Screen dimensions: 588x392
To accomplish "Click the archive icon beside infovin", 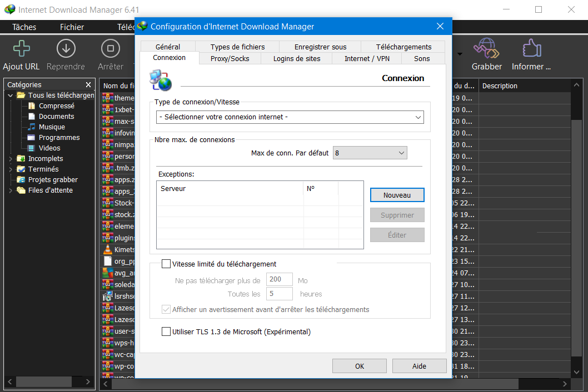I will pyautogui.click(x=108, y=133).
